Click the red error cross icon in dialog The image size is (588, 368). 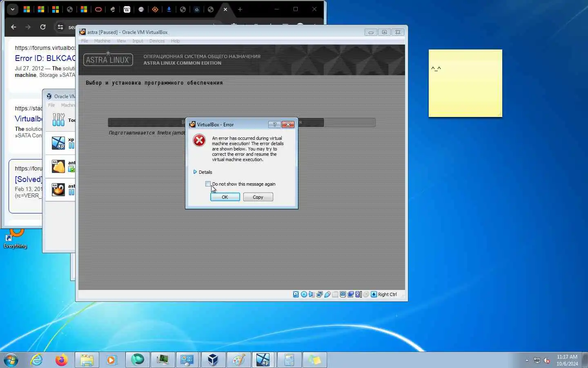199,141
